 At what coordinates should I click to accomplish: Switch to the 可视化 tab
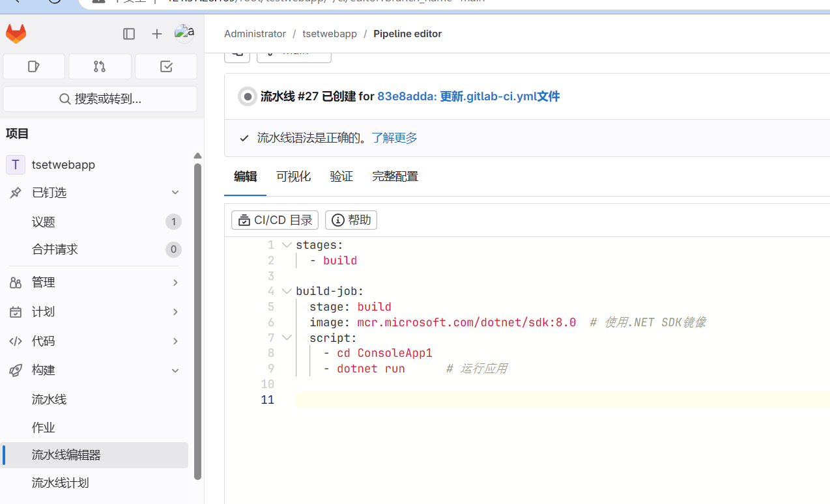tap(293, 176)
